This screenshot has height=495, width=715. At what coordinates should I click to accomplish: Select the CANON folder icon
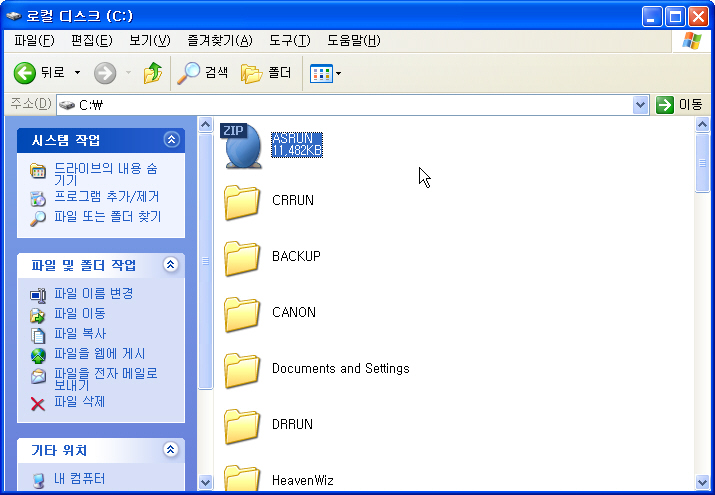(x=242, y=314)
